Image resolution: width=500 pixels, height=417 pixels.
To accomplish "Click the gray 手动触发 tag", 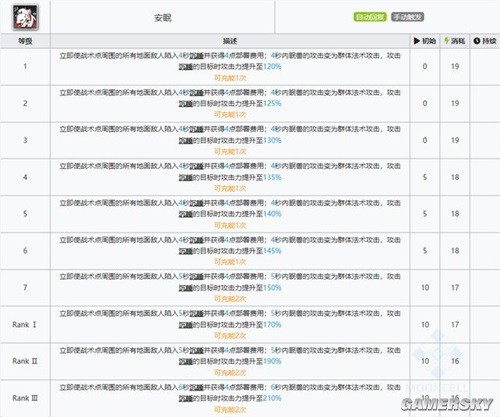I will coord(407,17).
